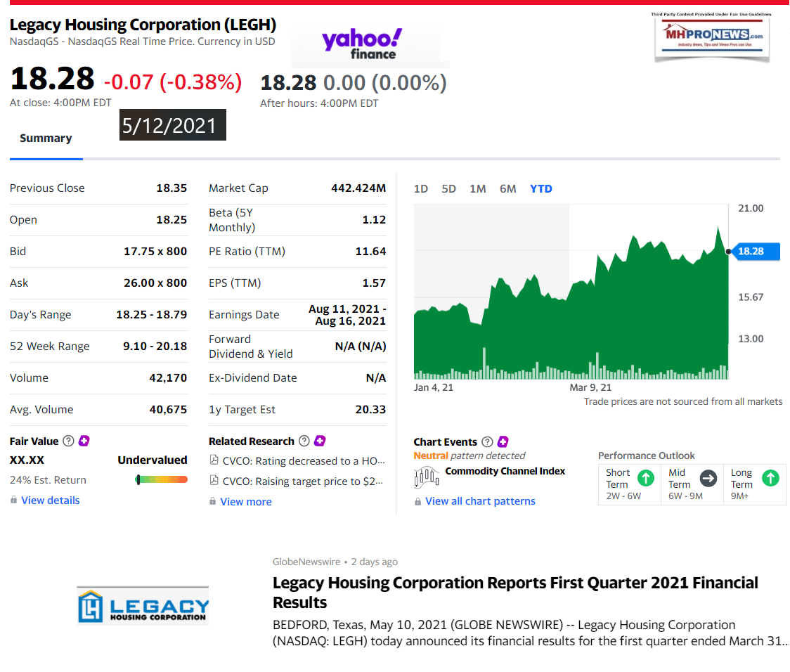Click the Chart Events help question icon
This screenshot has height=672, width=790.
[x=486, y=442]
